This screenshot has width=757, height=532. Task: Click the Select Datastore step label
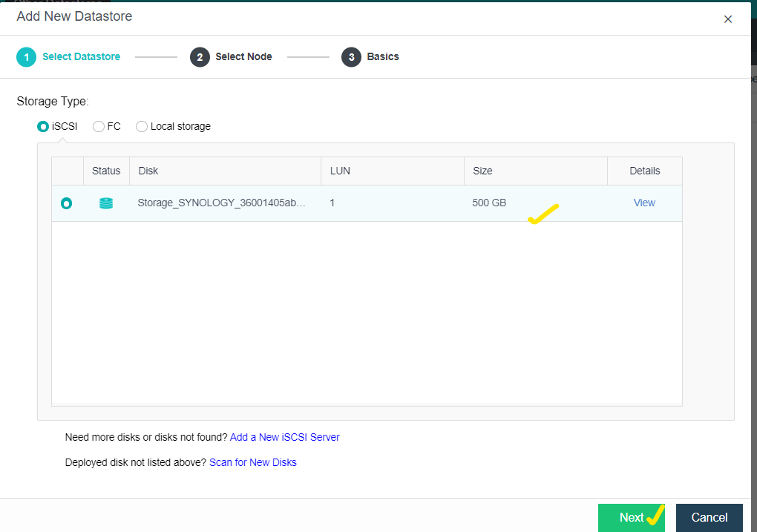[x=81, y=57]
